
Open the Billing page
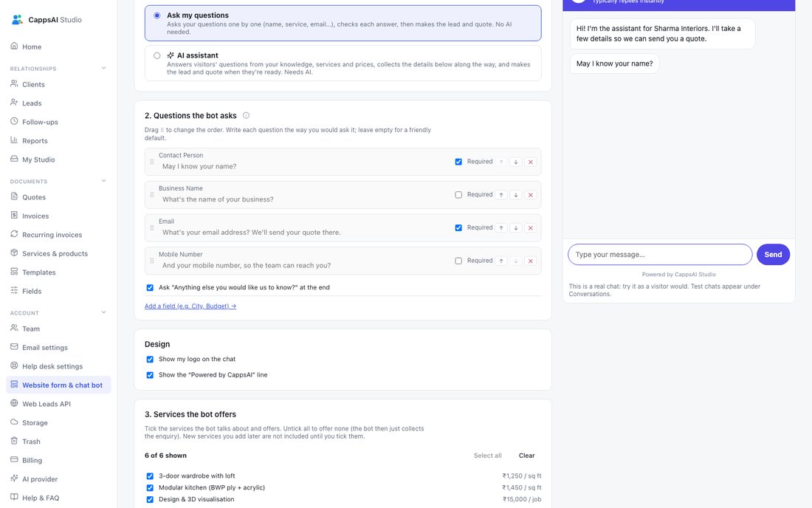(x=58, y=460)
